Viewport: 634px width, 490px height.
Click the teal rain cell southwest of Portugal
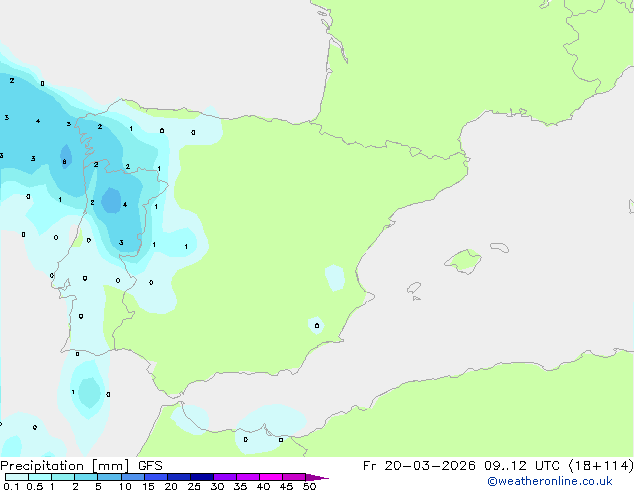[89, 392]
